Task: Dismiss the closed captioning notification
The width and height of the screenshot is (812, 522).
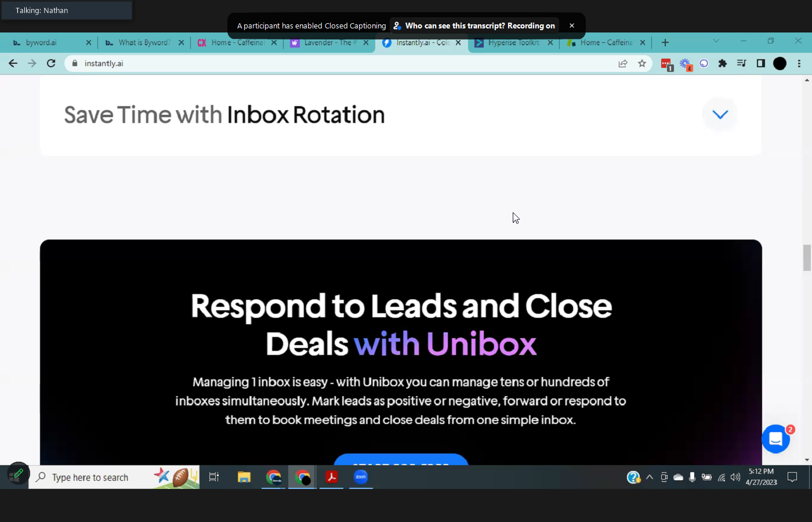Action: 572,26
